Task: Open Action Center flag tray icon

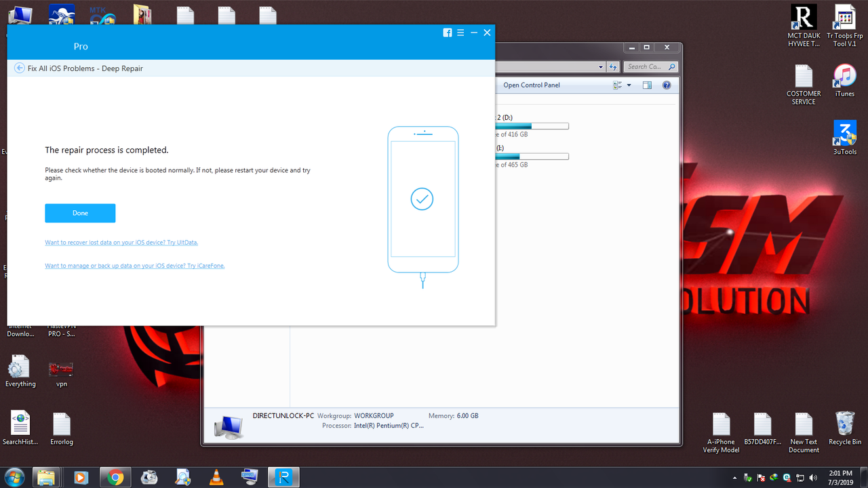Action: (x=761, y=478)
